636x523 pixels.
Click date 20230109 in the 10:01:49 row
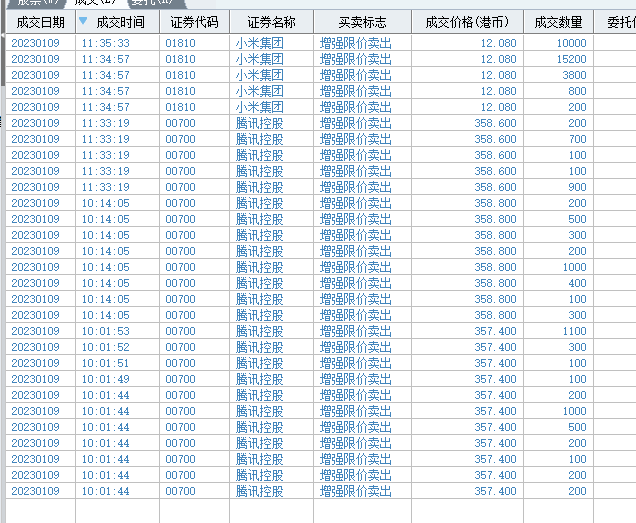click(35, 379)
